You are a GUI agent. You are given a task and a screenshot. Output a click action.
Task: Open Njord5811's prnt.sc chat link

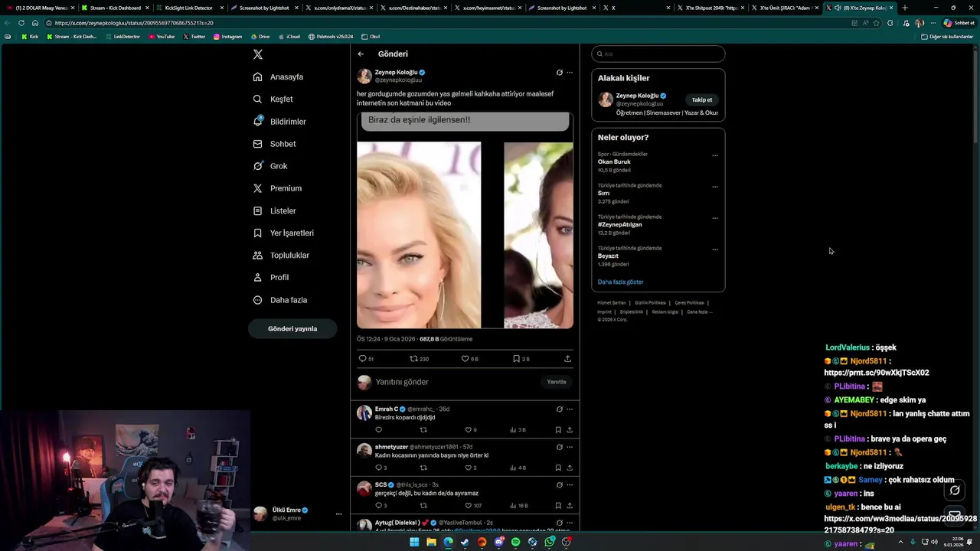(877, 373)
